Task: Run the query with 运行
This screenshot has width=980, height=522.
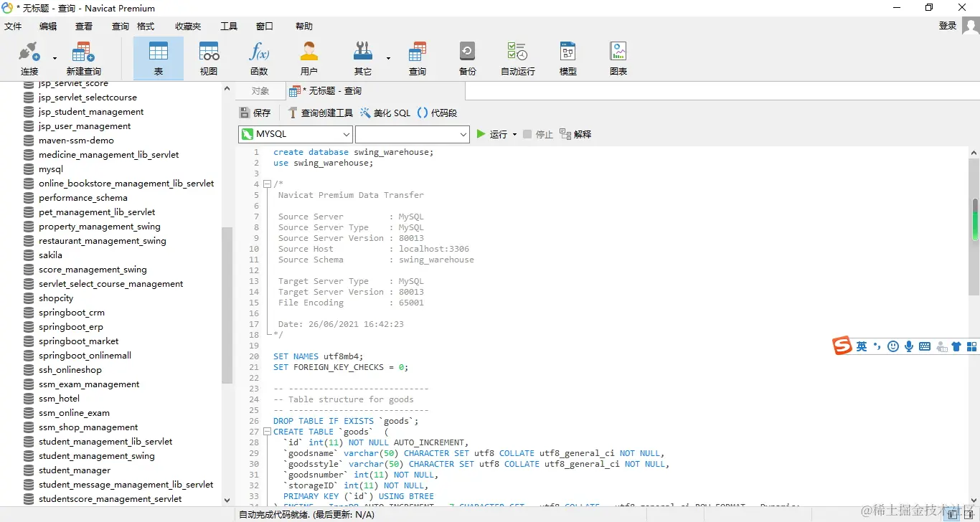Action: (492, 134)
